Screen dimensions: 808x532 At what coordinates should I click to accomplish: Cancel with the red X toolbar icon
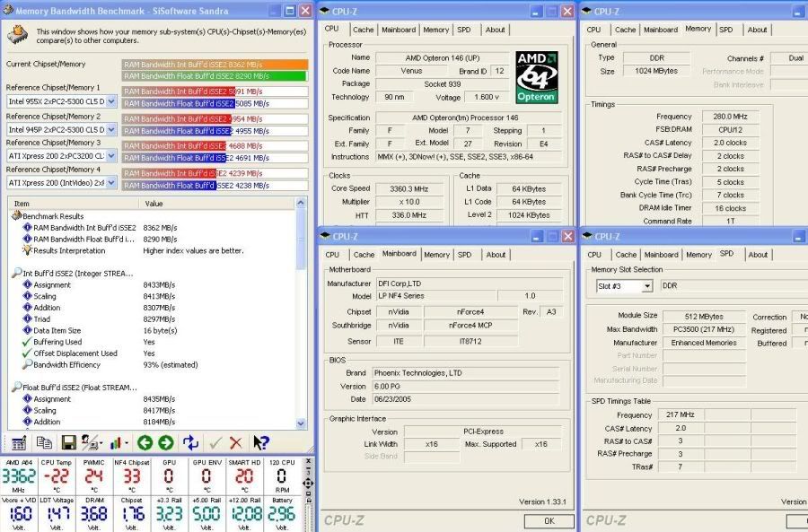236,442
